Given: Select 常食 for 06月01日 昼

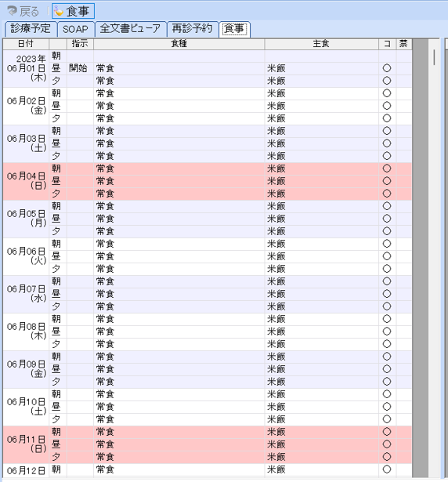Looking at the screenshot, I should point(179,68).
